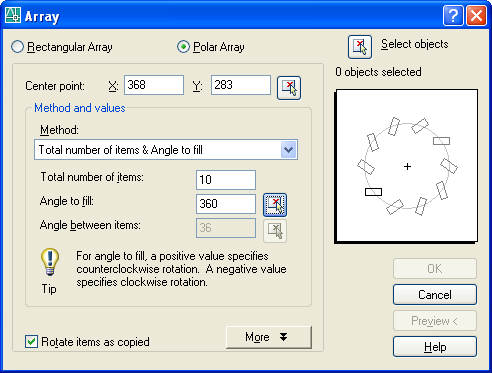Click the Total number of items field
The image size is (492, 373).
(226, 180)
